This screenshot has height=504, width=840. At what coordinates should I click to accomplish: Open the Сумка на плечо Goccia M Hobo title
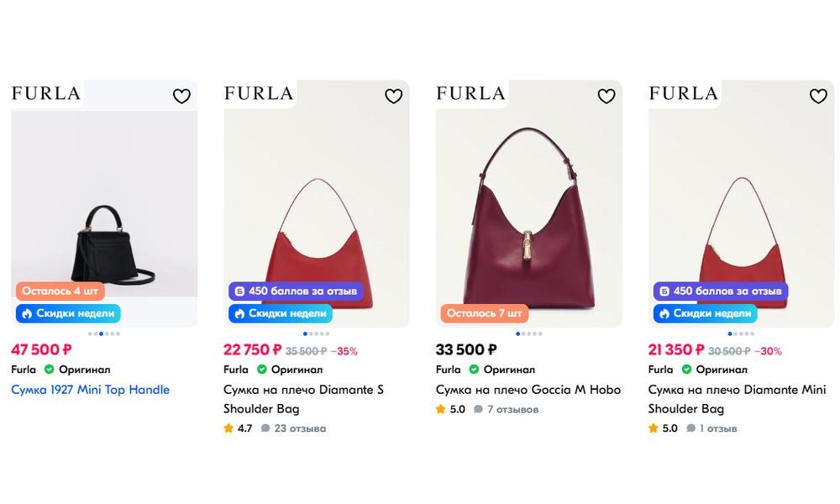point(528,390)
